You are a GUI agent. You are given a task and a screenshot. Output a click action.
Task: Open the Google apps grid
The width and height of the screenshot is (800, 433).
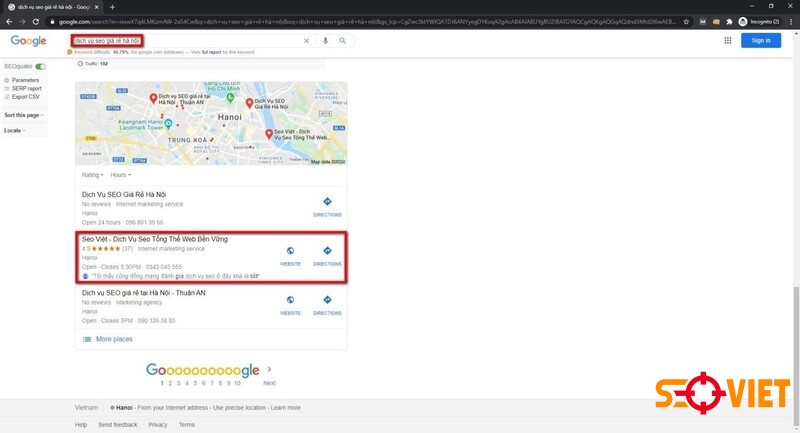click(728, 40)
